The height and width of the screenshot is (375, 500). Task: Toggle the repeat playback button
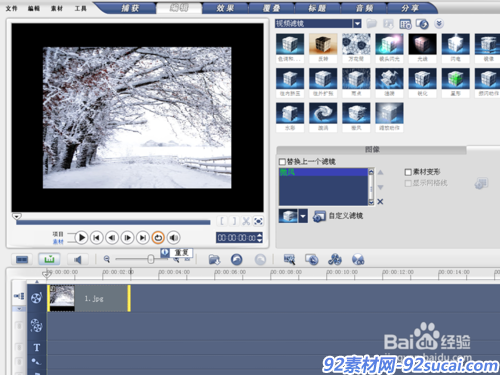[158, 238]
